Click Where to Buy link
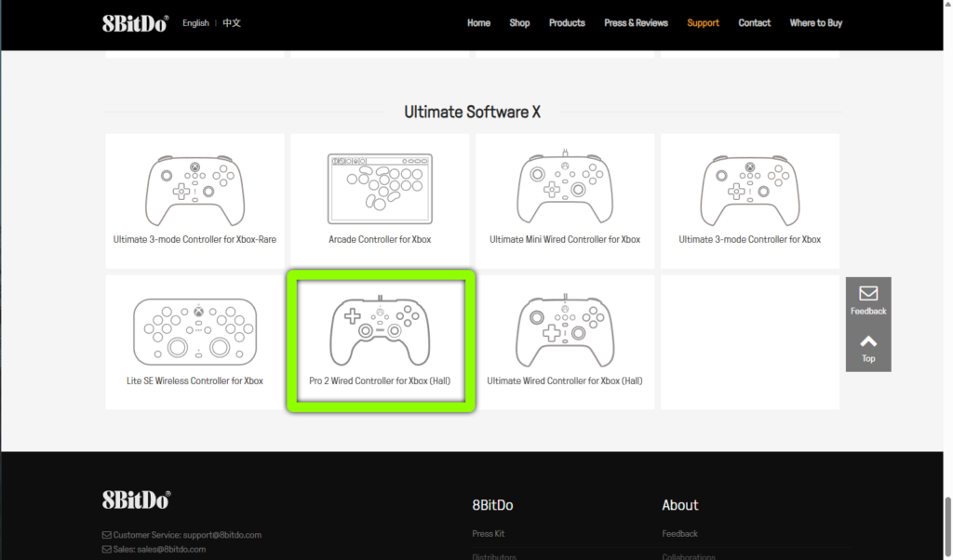The height and width of the screenshot is (560, 953). [815, 23]
